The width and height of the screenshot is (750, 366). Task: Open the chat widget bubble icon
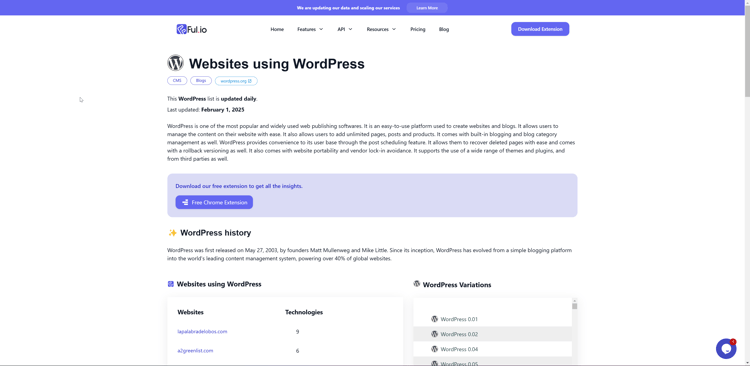[x=726, y=348]
